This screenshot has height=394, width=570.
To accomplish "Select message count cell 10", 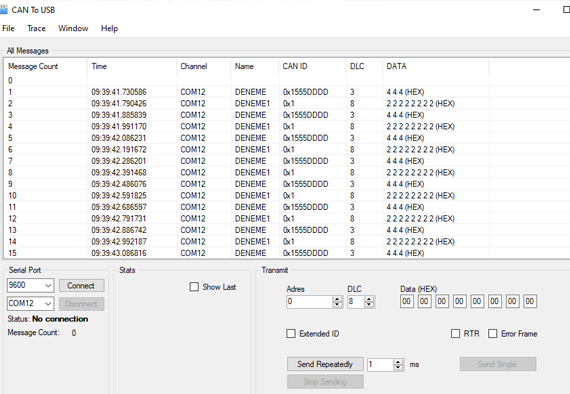I will coord(12,196).
